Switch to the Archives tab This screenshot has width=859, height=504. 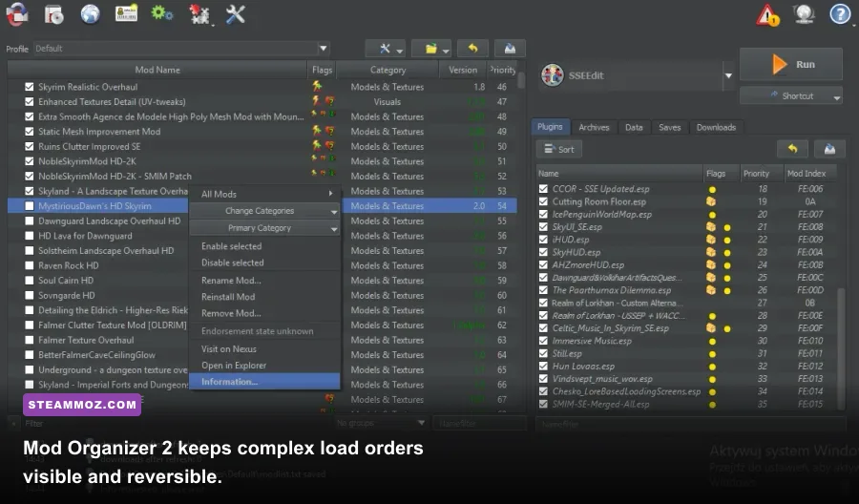[594, 127]
